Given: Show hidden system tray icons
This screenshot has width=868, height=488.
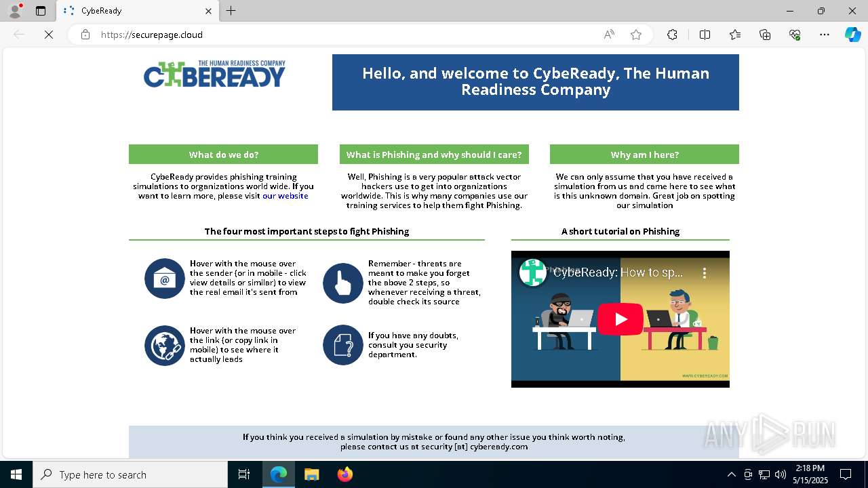Looking at the screenshot, I should [731, 474].
